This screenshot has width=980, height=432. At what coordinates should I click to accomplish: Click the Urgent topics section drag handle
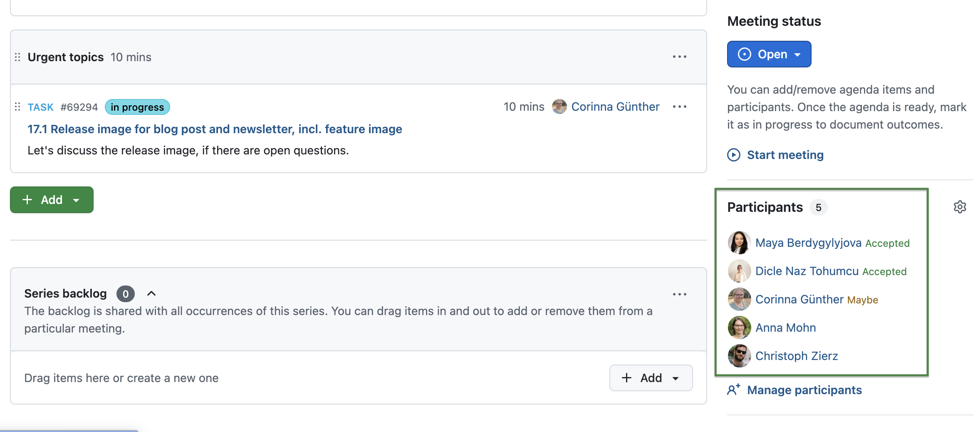[x=17, y=57]
